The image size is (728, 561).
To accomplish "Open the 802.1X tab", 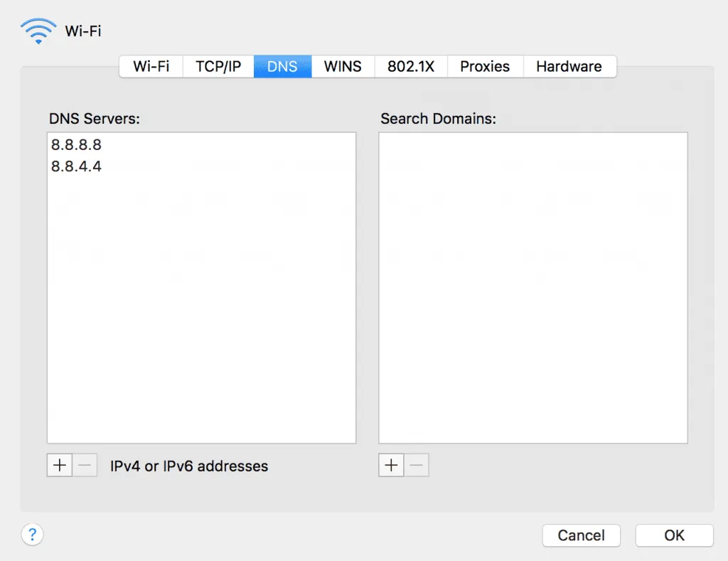I will pos(411,66).
